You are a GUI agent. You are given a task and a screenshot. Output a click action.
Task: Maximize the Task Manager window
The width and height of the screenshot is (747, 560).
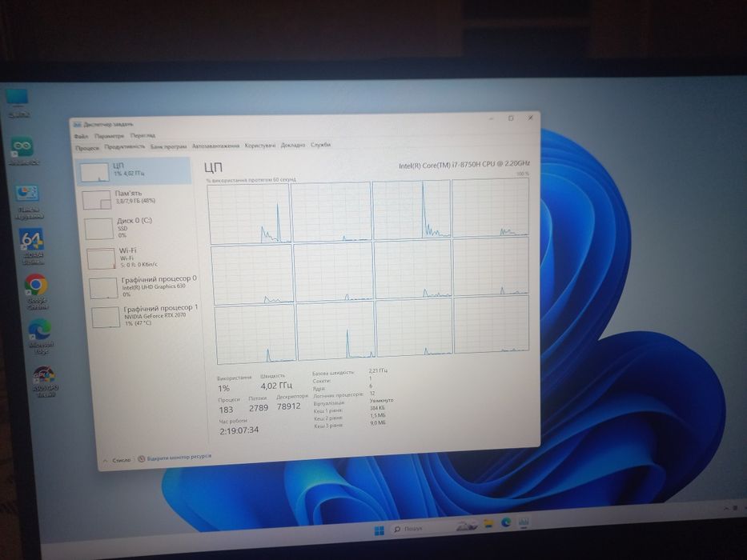click(511, 118)
